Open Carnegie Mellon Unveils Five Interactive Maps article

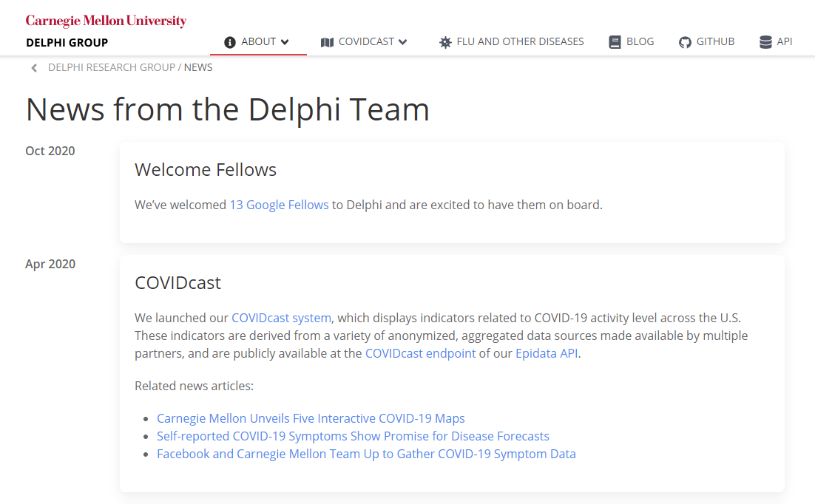point(311,418)
